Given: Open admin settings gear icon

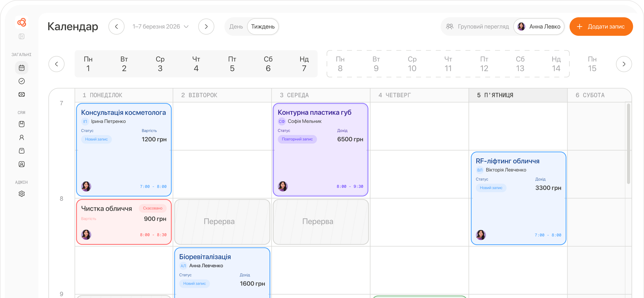Looking at the screenshot, I should click(22, 194).
